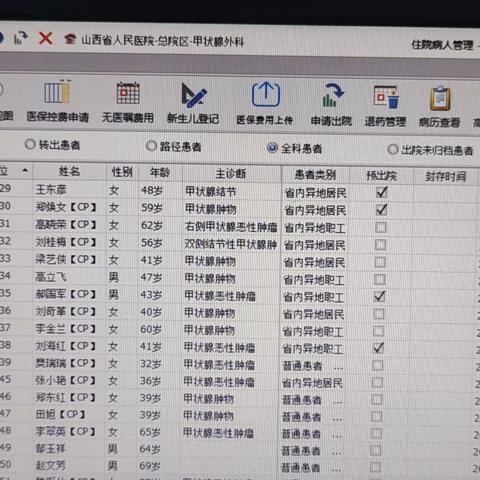Expand 普通患者 ellipsis for 樊瑞瑞 row
The width and height of the screenshot is (480, 480).
pos(338,368)
